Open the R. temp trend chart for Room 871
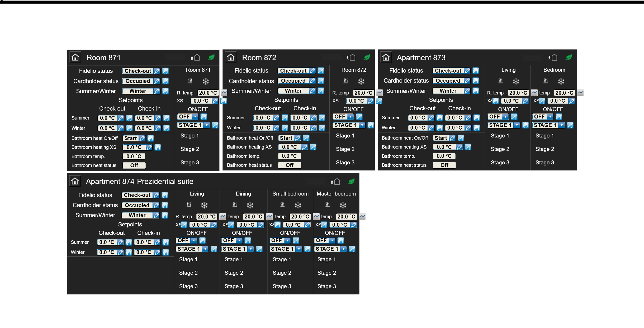Screen dimensions: 644x328 point(224,93)
